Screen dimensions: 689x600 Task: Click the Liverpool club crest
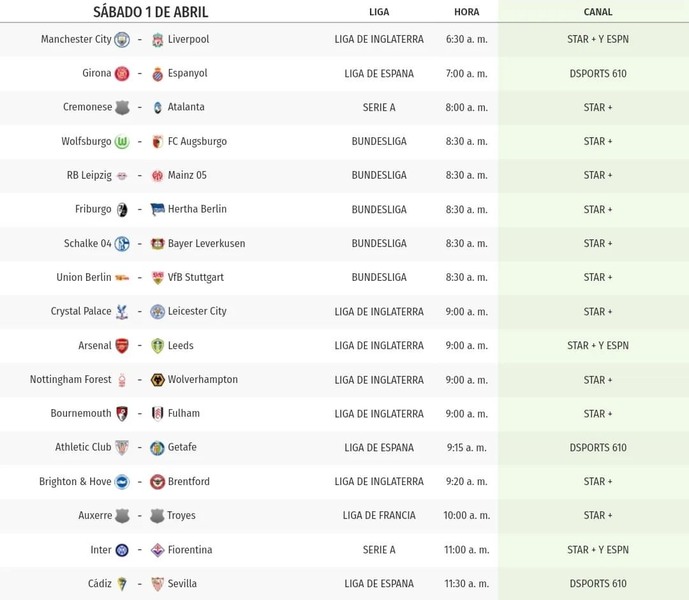(157, 40)
